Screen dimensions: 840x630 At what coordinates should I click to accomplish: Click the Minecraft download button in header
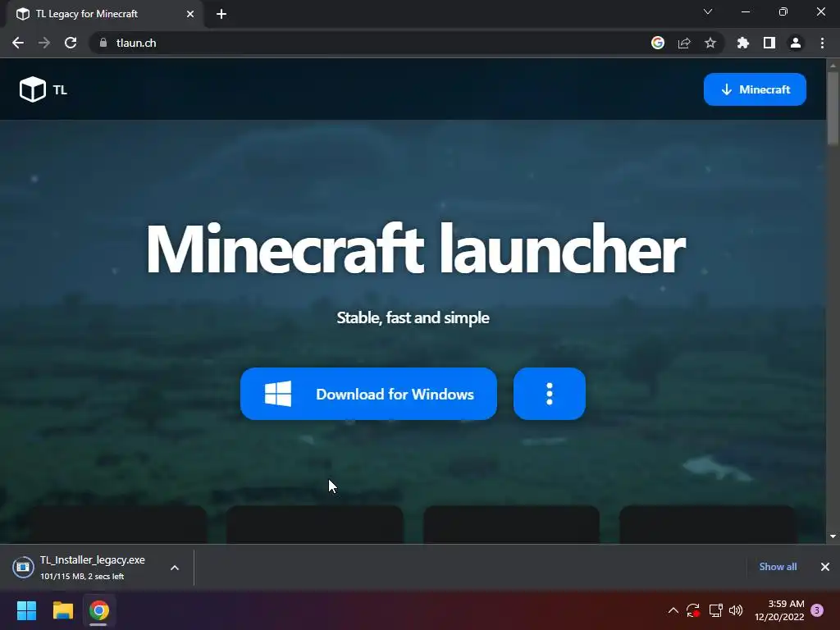(x=755, y=89)
